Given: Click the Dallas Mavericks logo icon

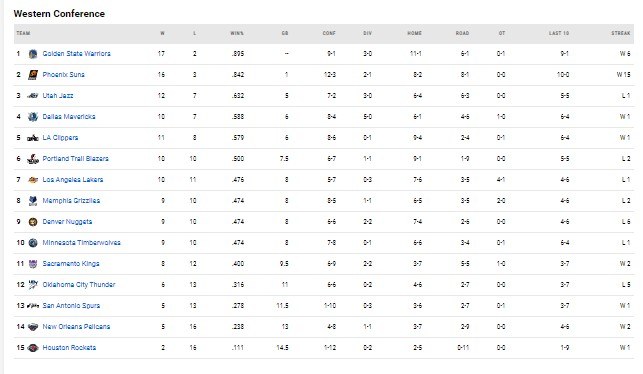Looking at the screenshot, I should click(x=33, y=117).
